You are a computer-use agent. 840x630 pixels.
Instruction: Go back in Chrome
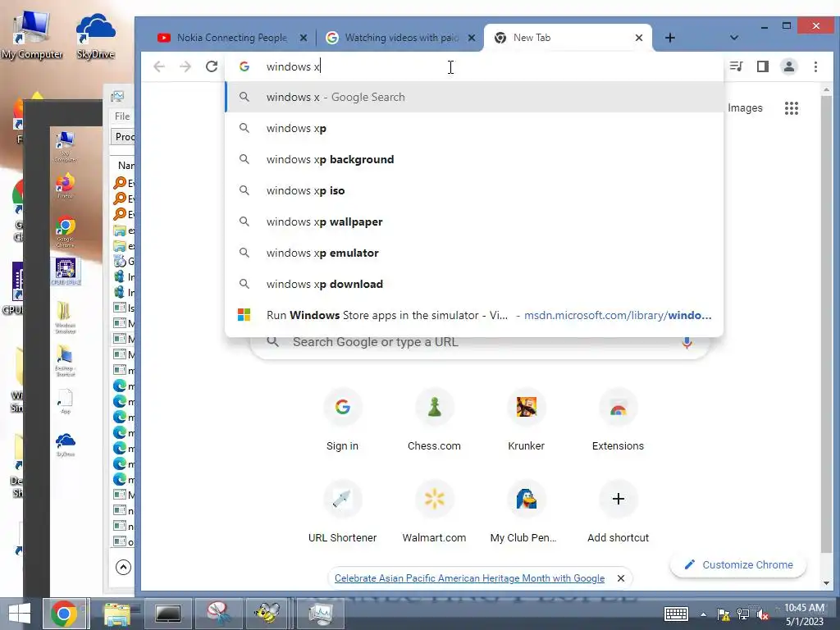(159, 66)
